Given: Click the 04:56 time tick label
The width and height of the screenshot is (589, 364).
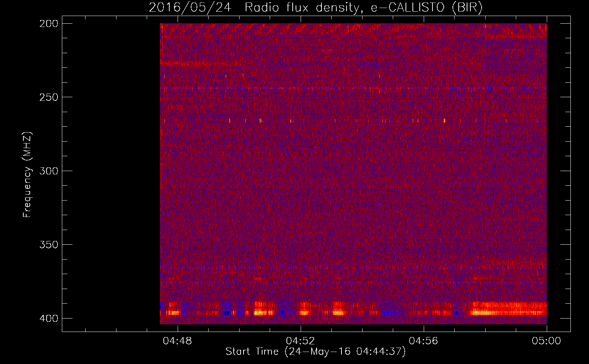Looking at the screenshot, I should click(x=424, y=341).
